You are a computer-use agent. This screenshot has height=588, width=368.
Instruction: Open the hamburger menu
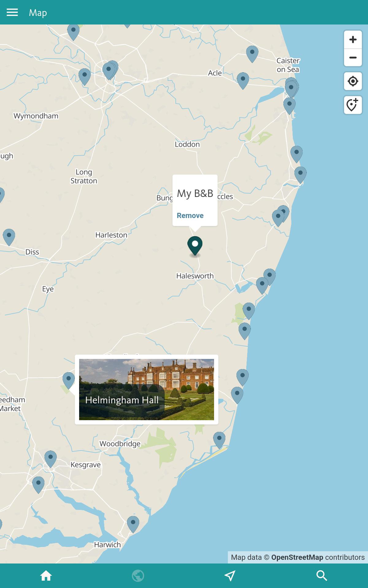point(12,12)
